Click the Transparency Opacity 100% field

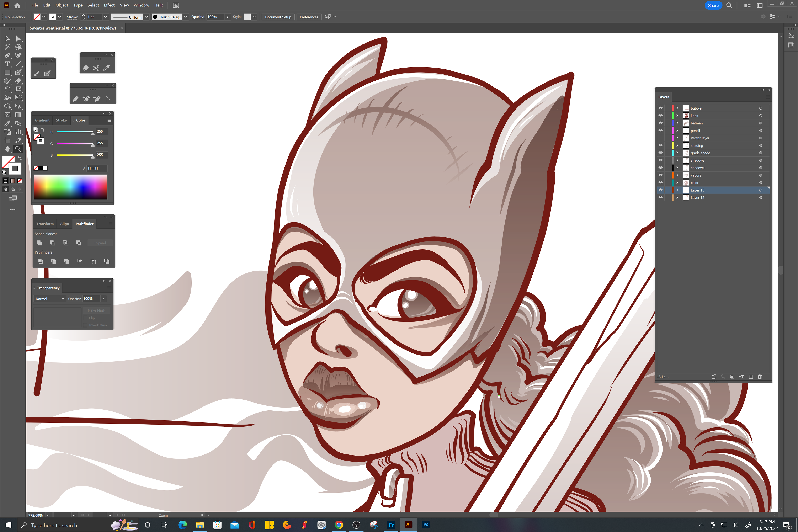coord(91,299)
